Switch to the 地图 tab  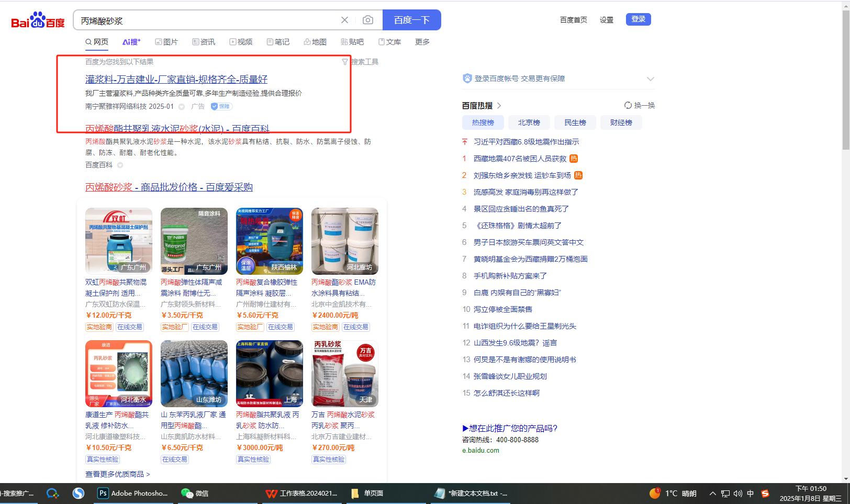click(315, 42)
